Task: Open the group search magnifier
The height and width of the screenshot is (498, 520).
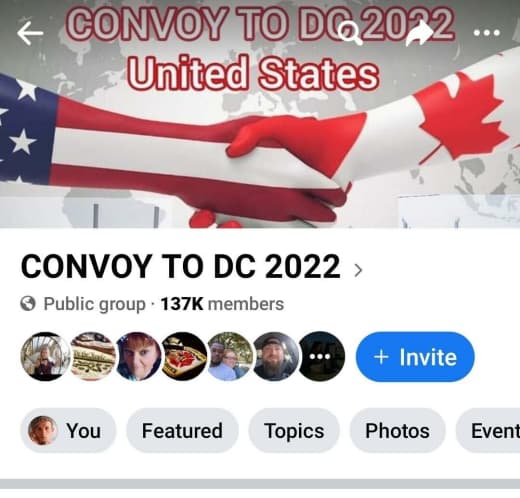Action: tap(350, 33)
